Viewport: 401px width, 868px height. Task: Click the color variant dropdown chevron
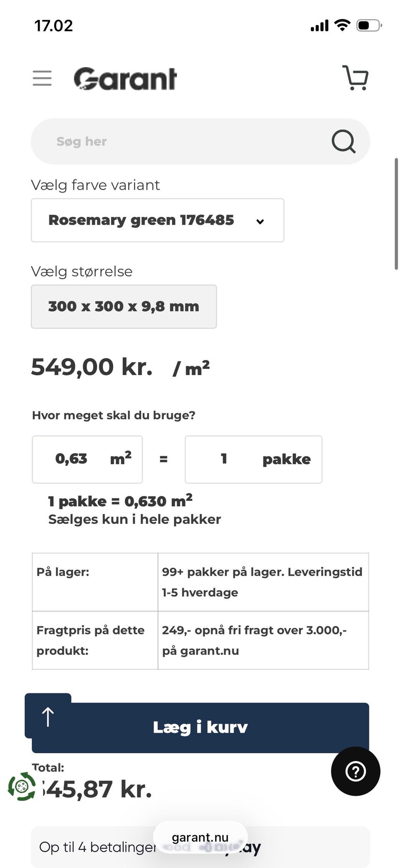click(260, 221)
